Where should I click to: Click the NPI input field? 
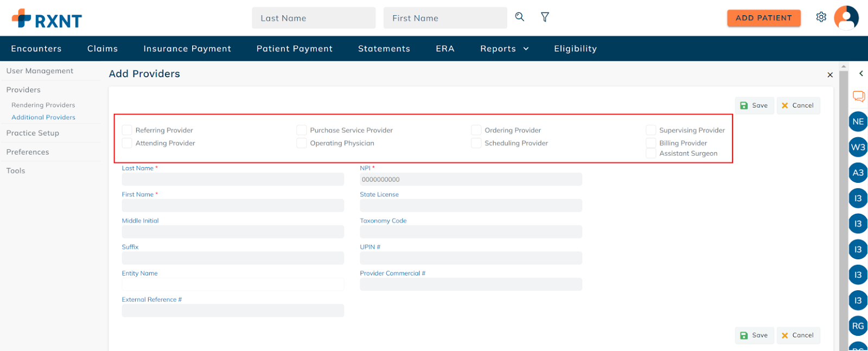pyautogui.click(x=470, y=180)
